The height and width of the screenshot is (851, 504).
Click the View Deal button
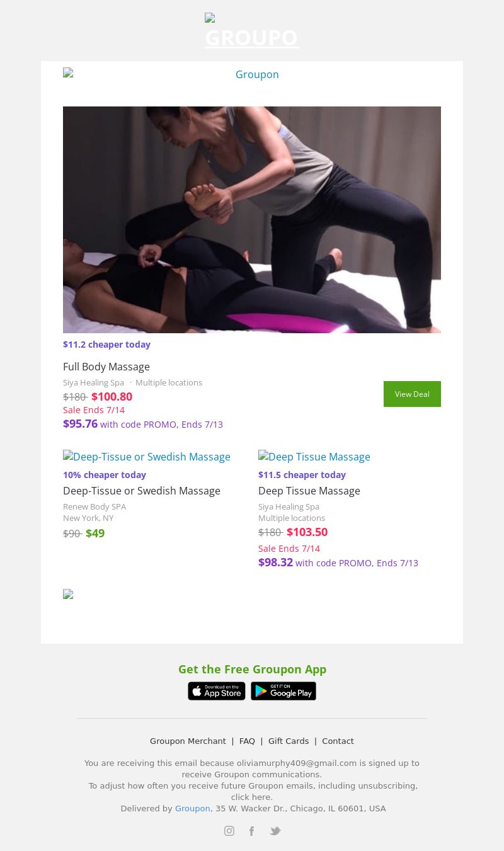coord(412,394)
